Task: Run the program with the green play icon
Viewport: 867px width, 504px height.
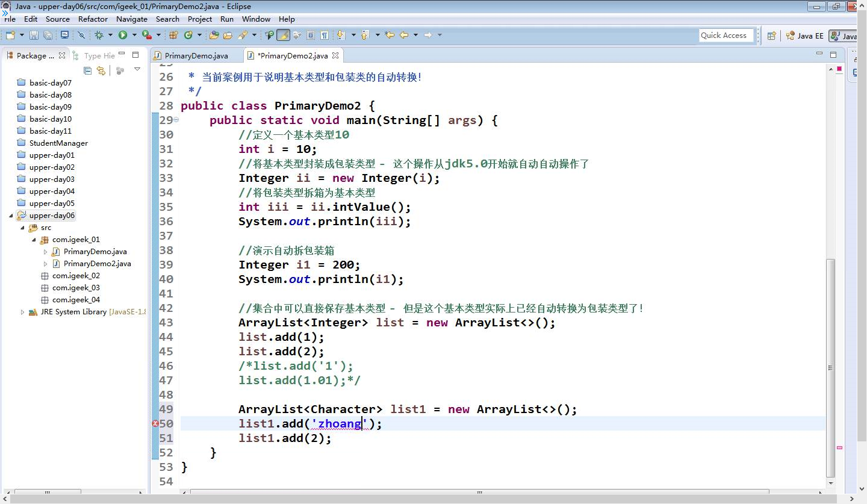Action: [123, 35]
